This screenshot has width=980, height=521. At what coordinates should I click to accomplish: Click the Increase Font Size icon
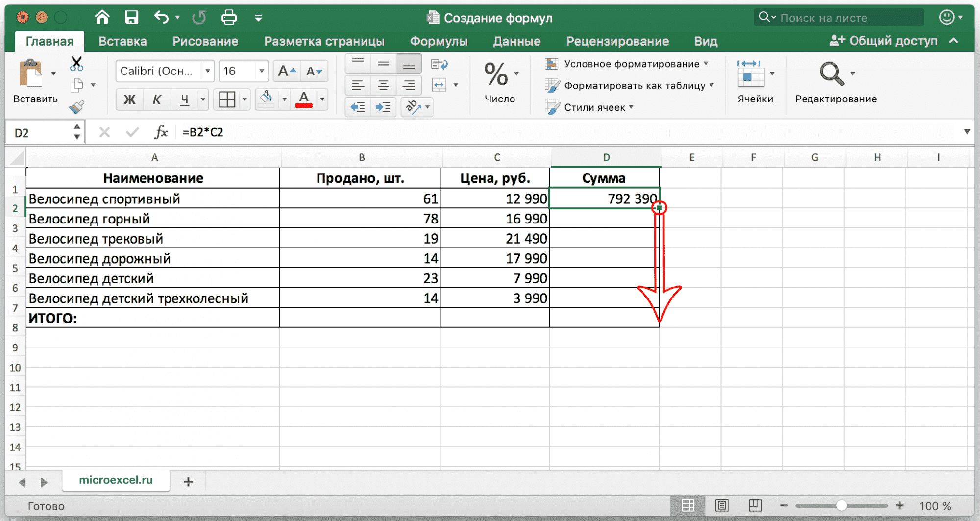287,71
